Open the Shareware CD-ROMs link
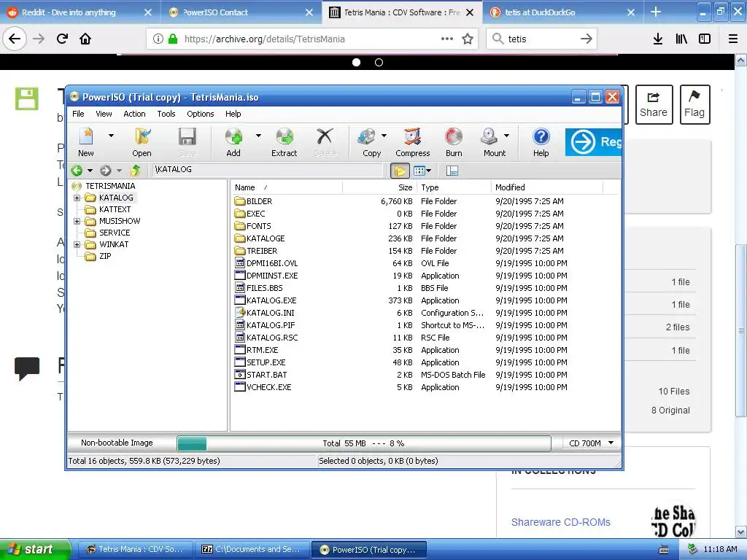 (561, 522)
